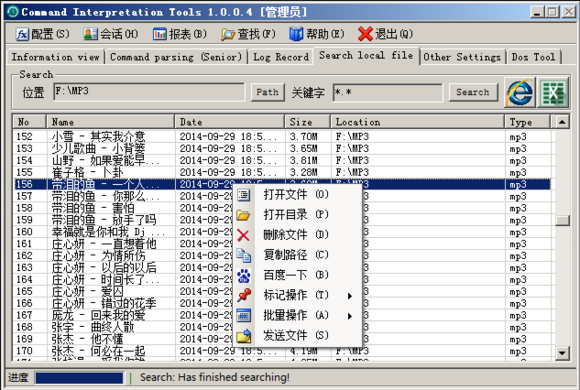Click the 退出(Q) exit toolbar item
The width and height of the screenshot is (580, 390).
[385, 34]
